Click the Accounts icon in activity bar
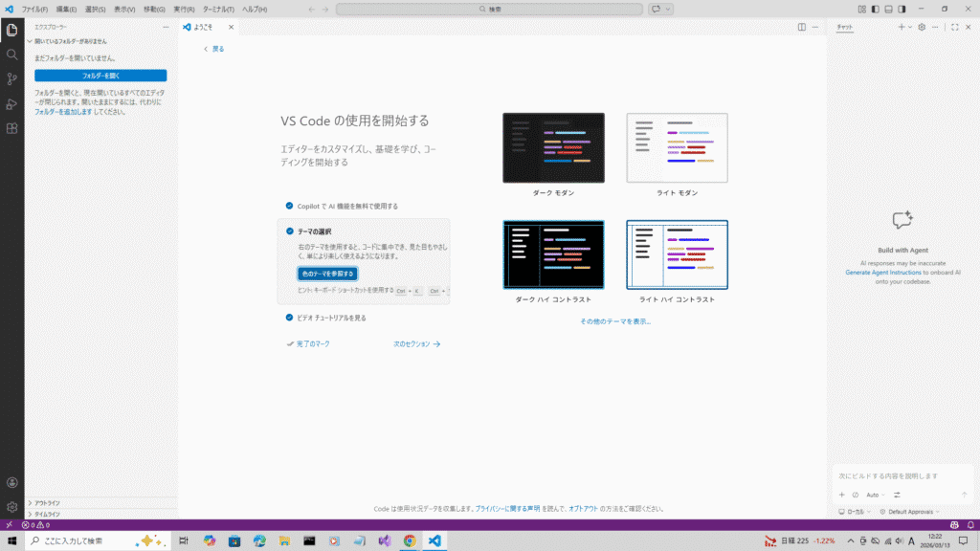 pos(11,483)
